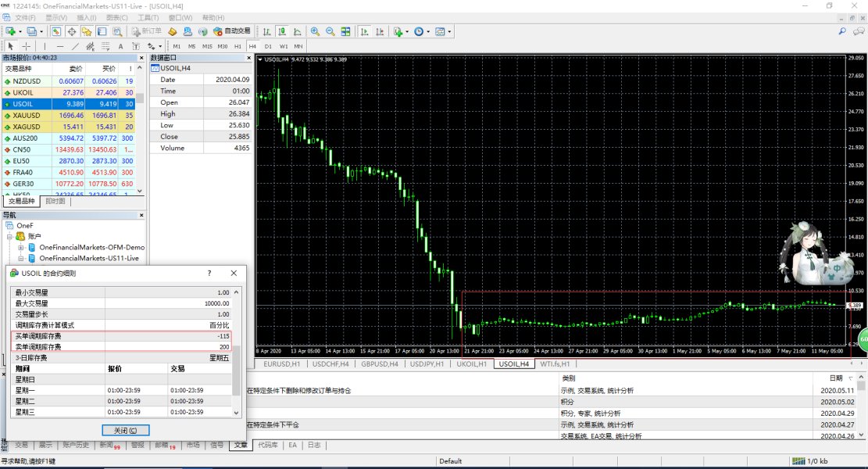Zoom out the chart with minus magnifier
This screenshot has width=868, height=469.
[x=330, y=31]
